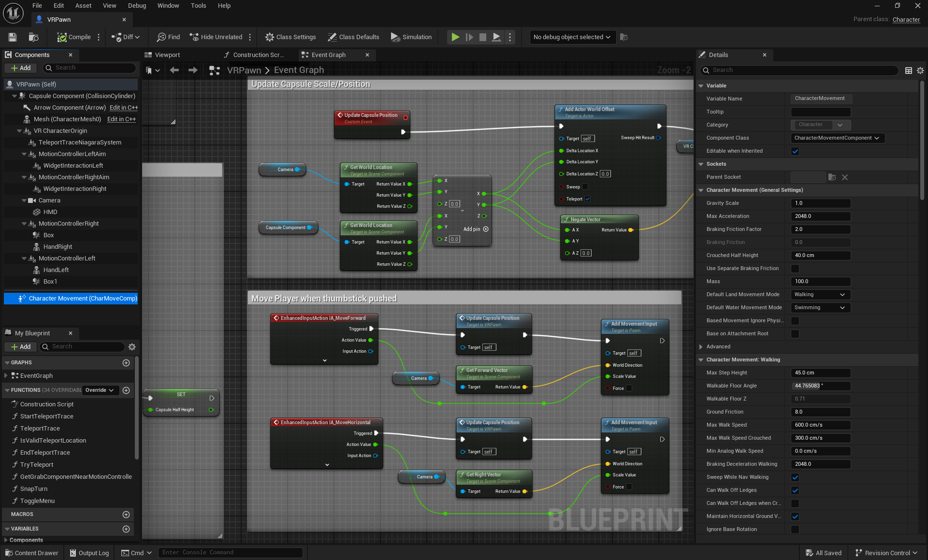This screenshot has height=560, width=928.
Task: Open Class Settings from the toolbar
Action: (290, 37)
